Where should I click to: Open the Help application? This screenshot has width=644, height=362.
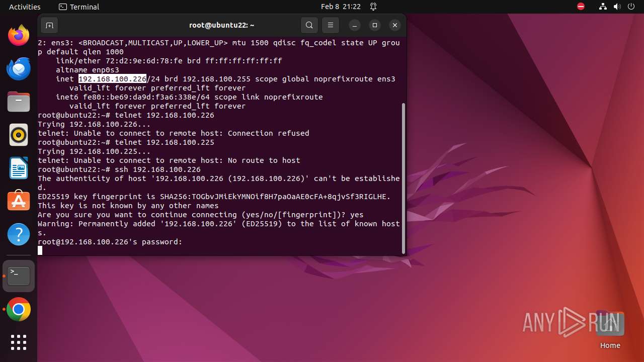click(x=19, y=235)
